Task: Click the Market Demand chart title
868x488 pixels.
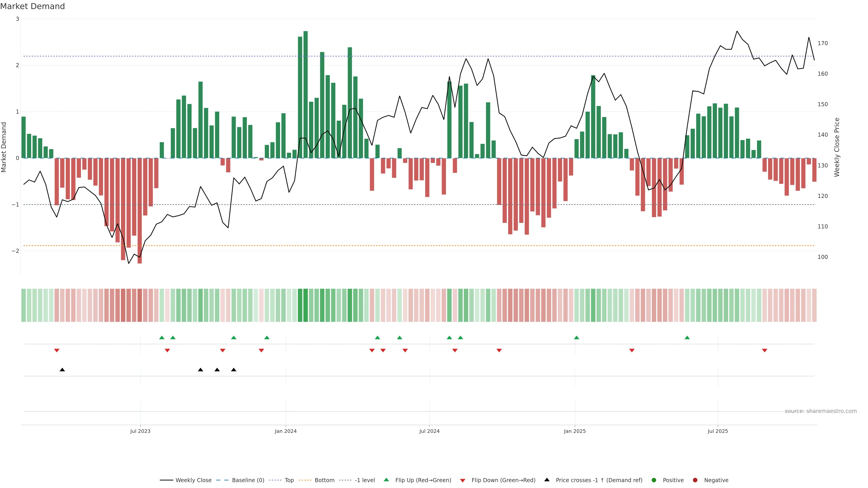Action: coord(32,6)
